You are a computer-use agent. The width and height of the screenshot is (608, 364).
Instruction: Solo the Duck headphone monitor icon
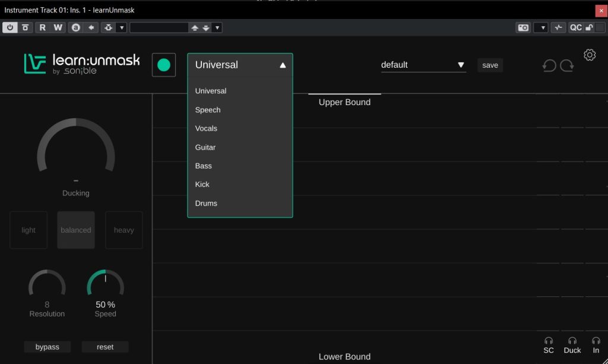tap(572, 341)
